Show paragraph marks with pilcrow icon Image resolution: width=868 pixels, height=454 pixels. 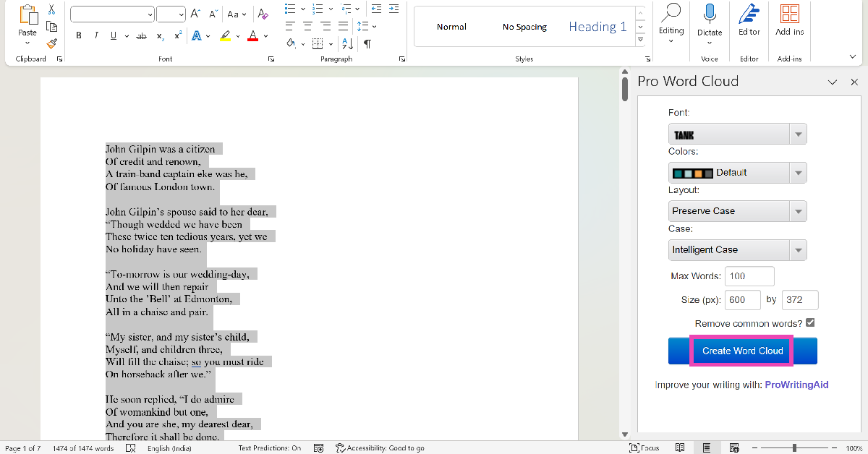(x=367, y=44)
